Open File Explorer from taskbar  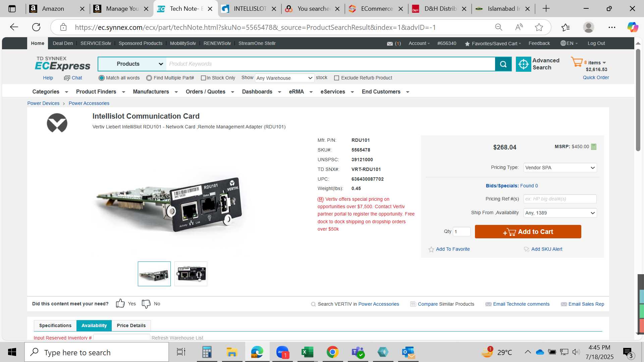click(x=232, y=352)
